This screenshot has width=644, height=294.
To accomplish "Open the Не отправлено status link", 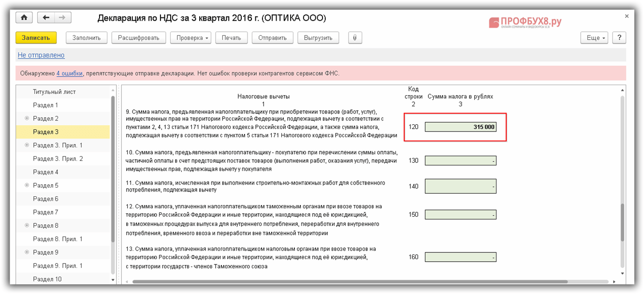I will pyautogui.click(x=41, y=55).
